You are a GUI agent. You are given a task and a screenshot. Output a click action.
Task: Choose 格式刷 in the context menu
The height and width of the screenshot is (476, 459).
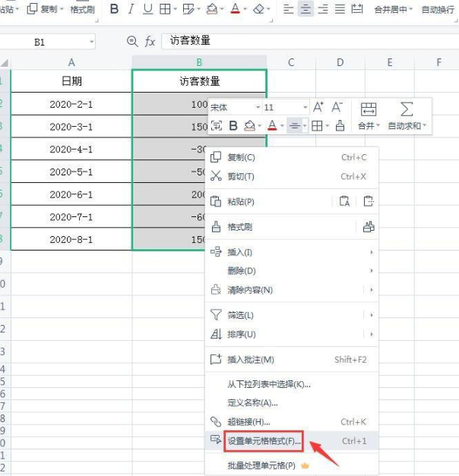pyautogui.click(x=280, y=227)
